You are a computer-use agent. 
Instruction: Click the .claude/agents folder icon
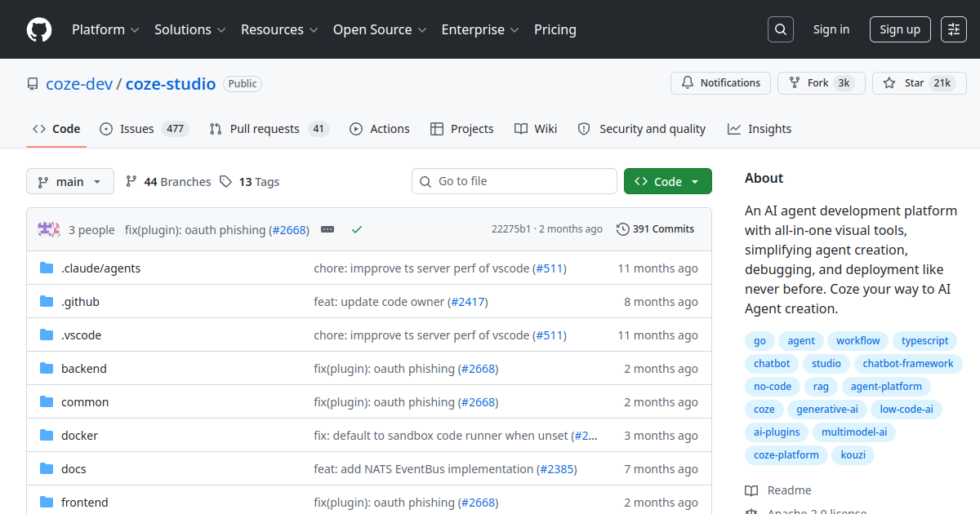[47, 268]
